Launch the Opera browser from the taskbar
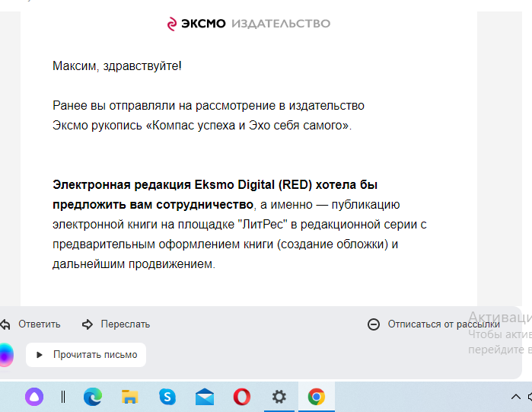 click(x=242, y=397)
